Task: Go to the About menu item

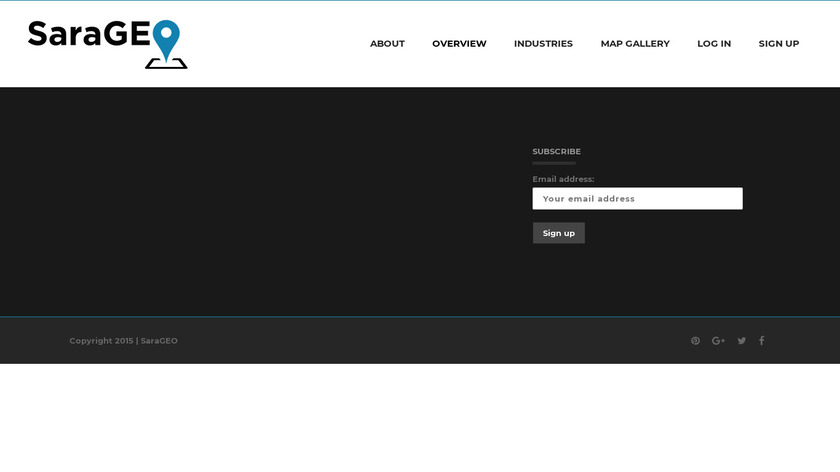Action: tap(387, 43)
